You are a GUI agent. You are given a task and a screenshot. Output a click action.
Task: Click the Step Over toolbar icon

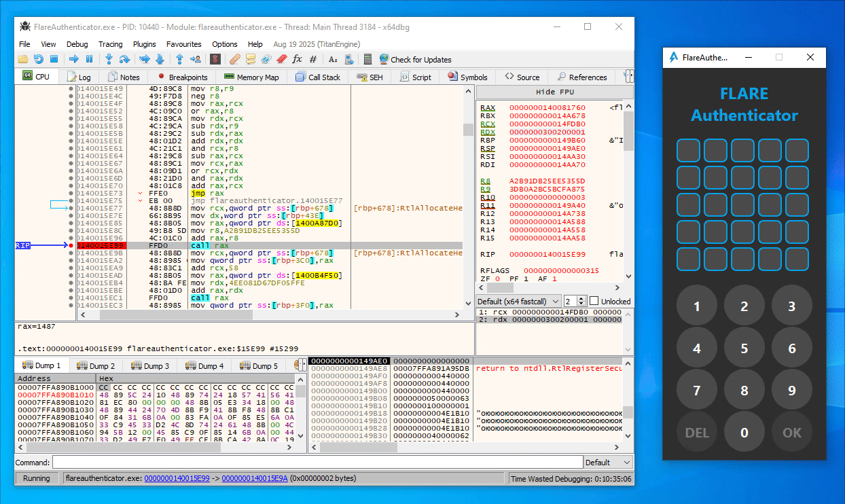click(x=124, y=60)
